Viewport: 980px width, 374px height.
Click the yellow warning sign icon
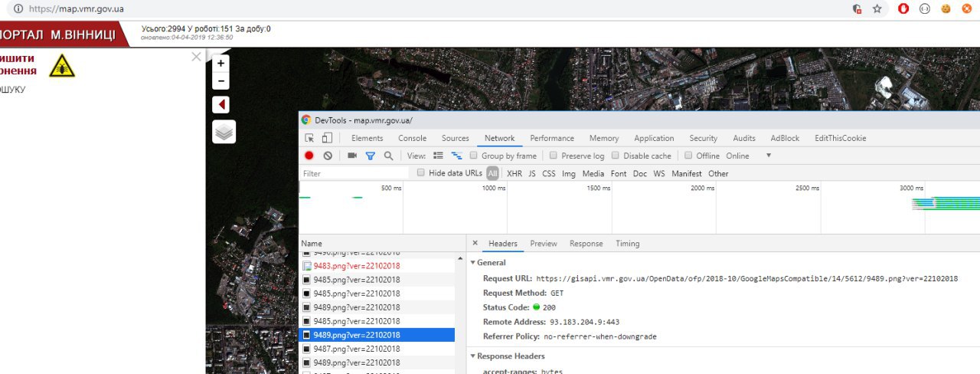(x=62, y=66)
